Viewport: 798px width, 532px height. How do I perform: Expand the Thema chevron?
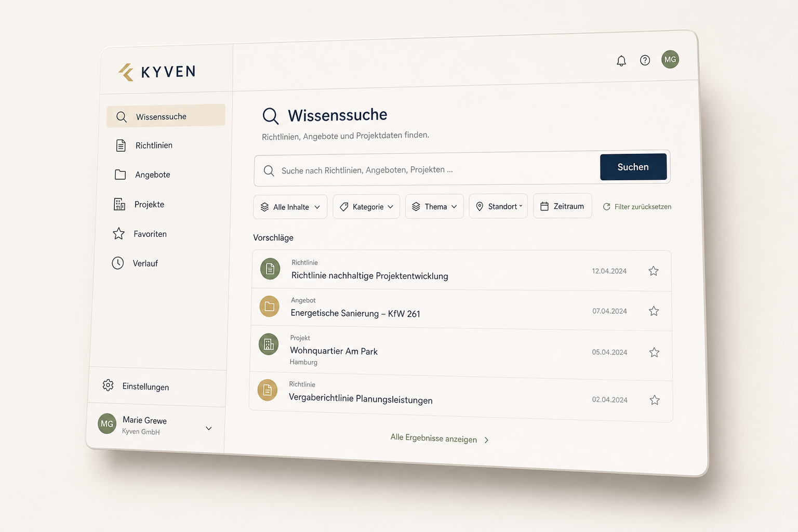454,206
